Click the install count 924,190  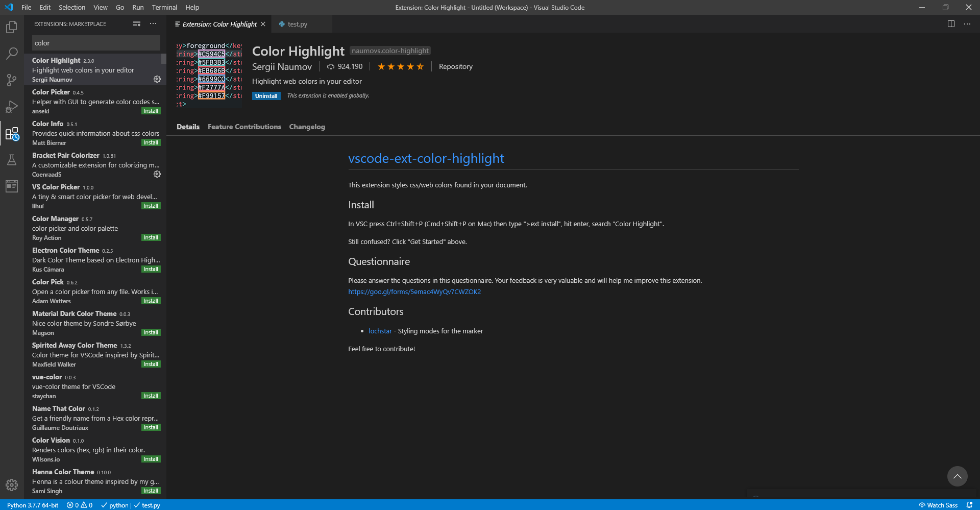coord(345,66)
